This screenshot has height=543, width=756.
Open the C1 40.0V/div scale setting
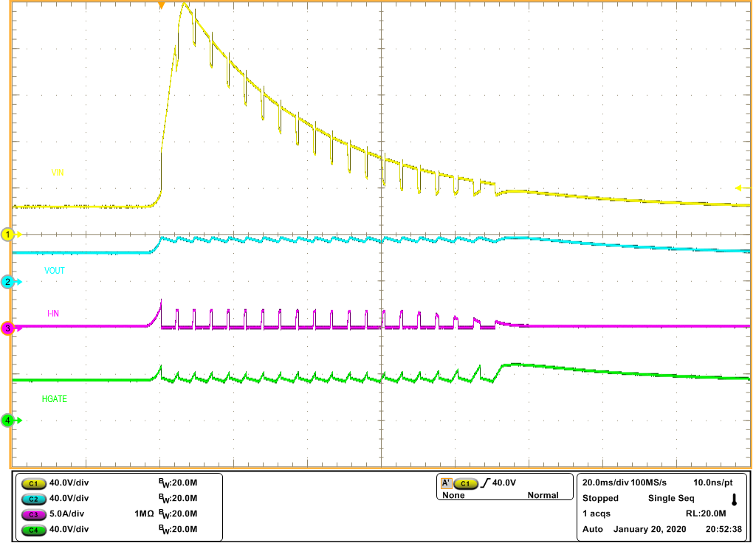tap(70, 483)
